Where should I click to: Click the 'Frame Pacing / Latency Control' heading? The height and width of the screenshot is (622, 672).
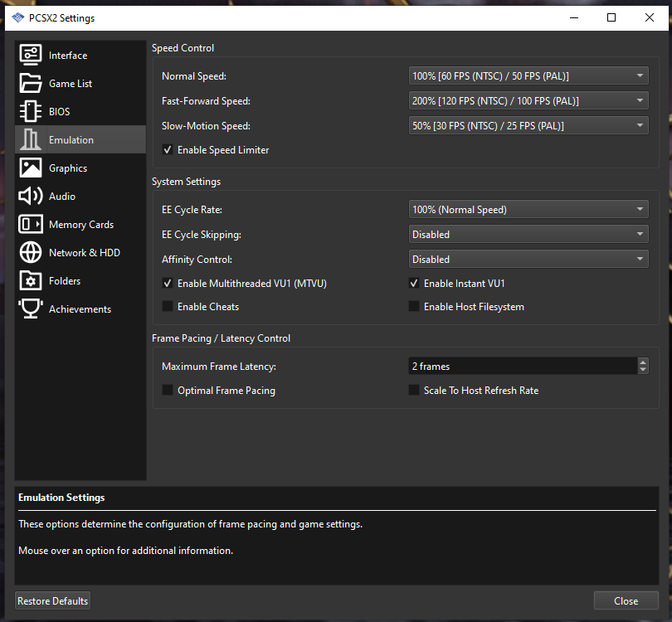pos(222,338)
